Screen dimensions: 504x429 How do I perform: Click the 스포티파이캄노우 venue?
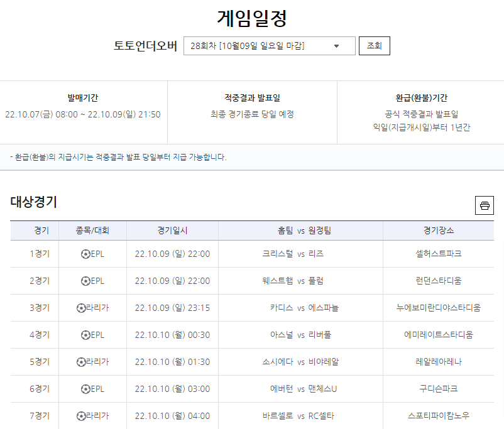pos(439,416)
